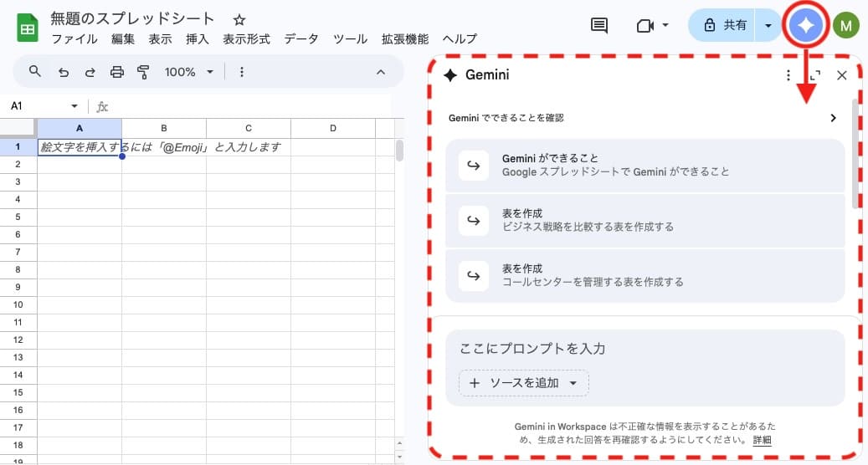
Task: Open the share options dropdown arrow
Action: [x=768, y=25]
